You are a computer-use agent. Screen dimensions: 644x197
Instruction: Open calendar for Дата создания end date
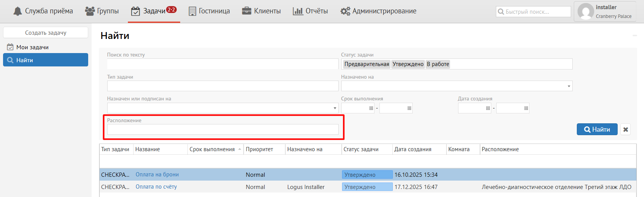click(526, 108)
